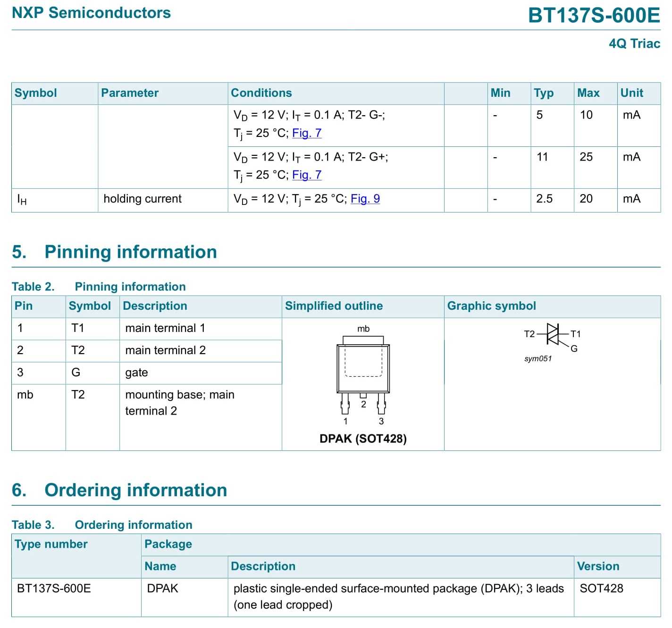
Task: Click the mb label above the package outline
Action: [363, 329]
